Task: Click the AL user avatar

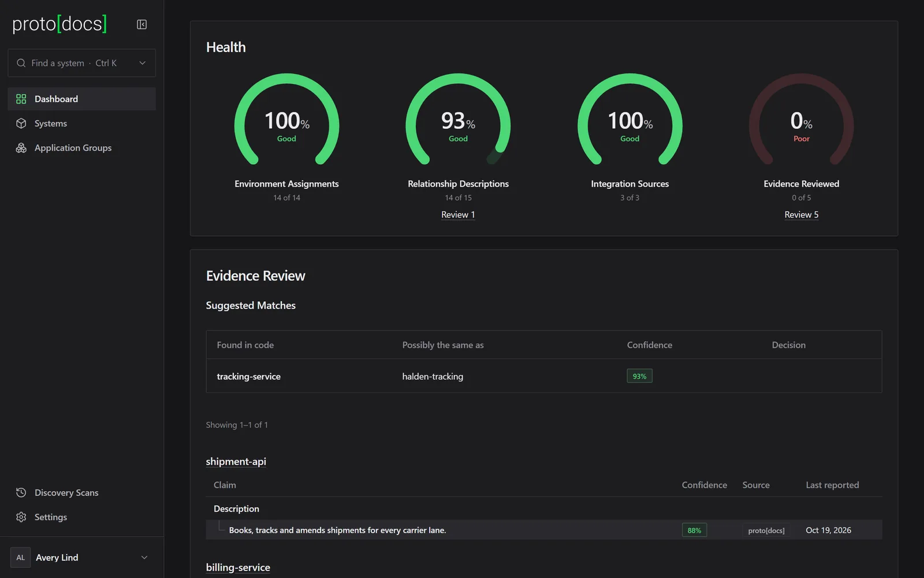Action: (20, 557)
